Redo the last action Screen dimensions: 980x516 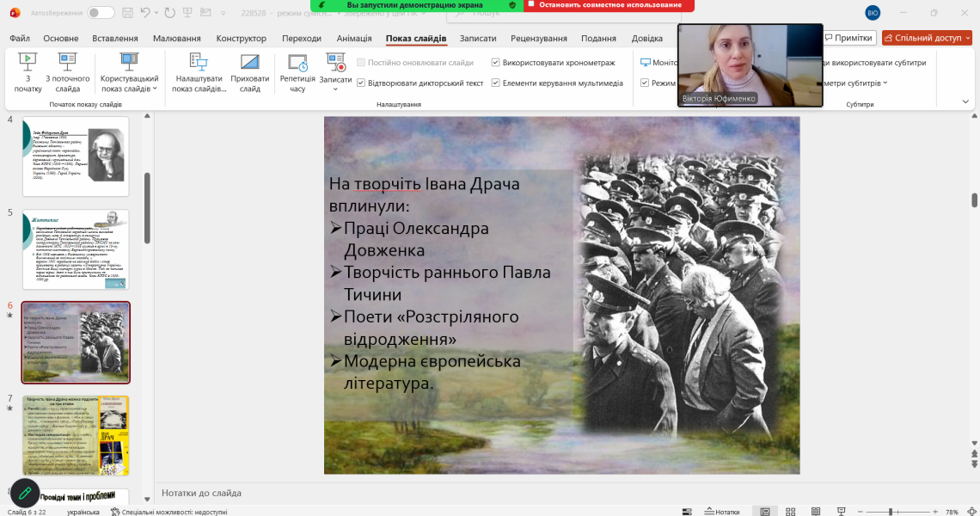tap(169, 13)
